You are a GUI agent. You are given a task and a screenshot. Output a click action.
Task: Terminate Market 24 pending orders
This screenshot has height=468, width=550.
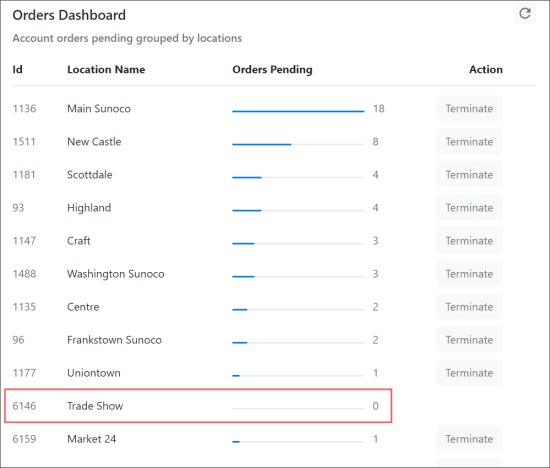click(x=469, y=439)
